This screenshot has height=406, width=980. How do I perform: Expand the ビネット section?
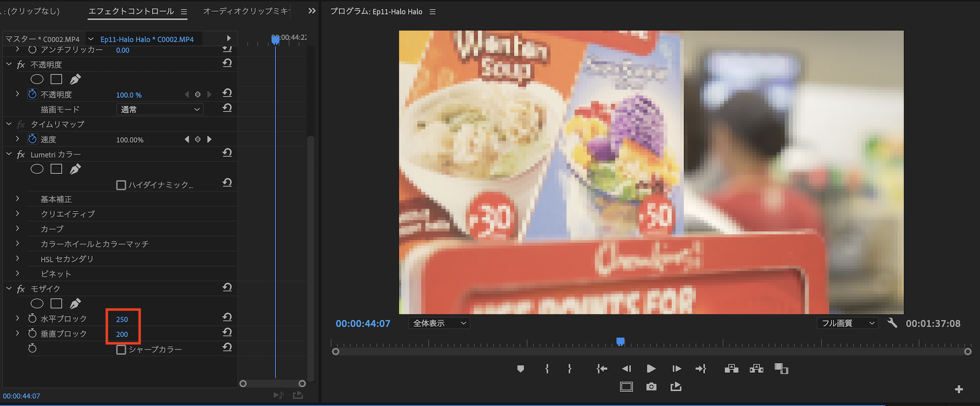click(x=18, y=273)
